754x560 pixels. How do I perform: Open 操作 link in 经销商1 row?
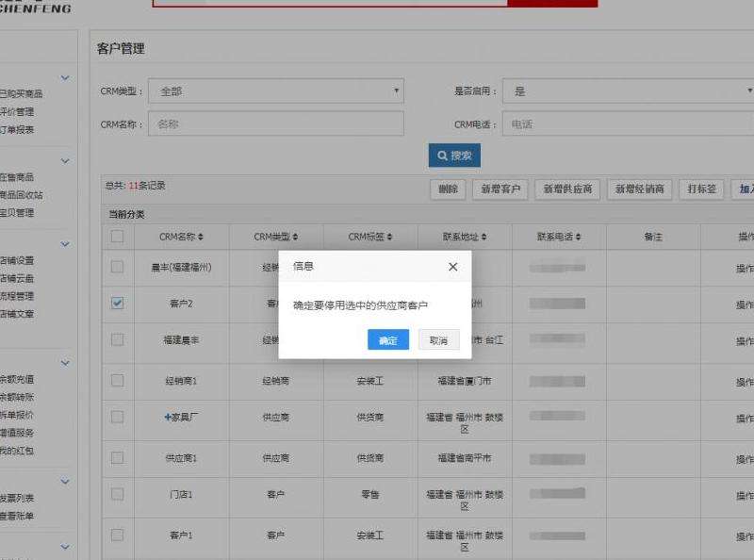[x=745, y=383]
